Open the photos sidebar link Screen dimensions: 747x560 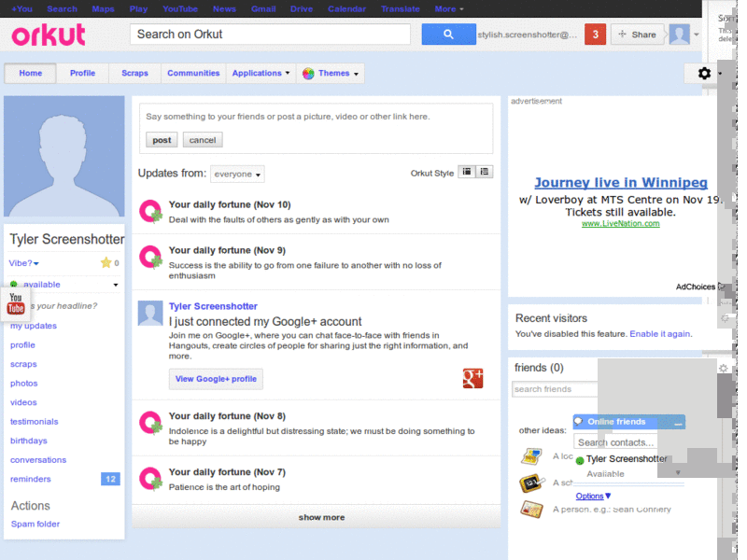point(24,384)
